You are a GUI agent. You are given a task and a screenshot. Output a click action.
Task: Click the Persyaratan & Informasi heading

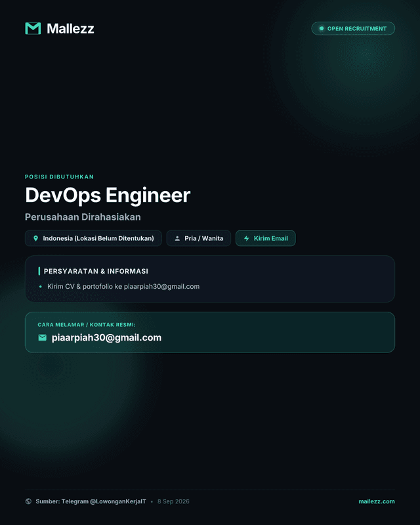(x=96, y=271)
